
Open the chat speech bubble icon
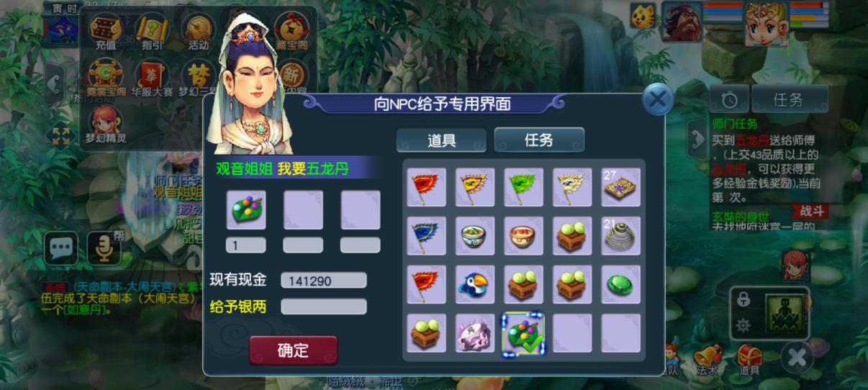61,248
